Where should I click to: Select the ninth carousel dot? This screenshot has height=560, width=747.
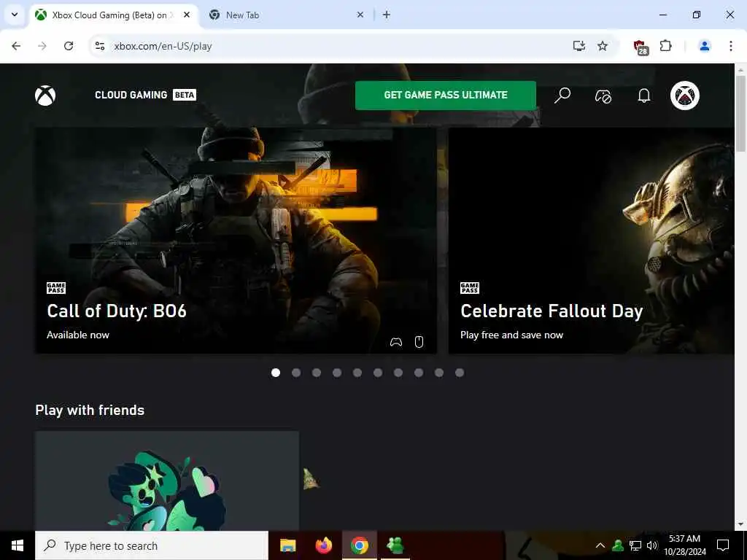point(438,373)
